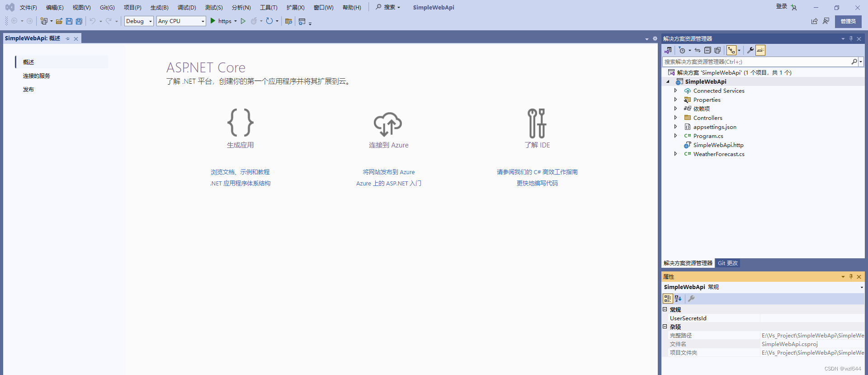Image resolution: width=868 pixels, height=375 pixels.
Task: Open .NET 应用程序体系结构 link
Action: 240,184
